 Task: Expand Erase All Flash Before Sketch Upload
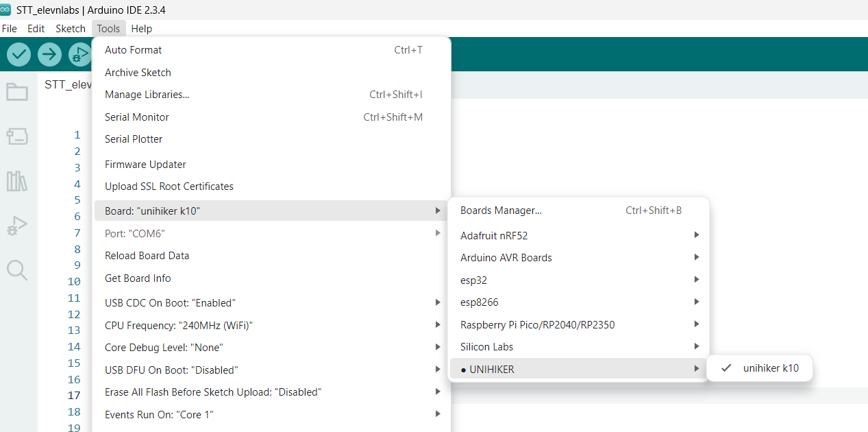pos(271,392)
